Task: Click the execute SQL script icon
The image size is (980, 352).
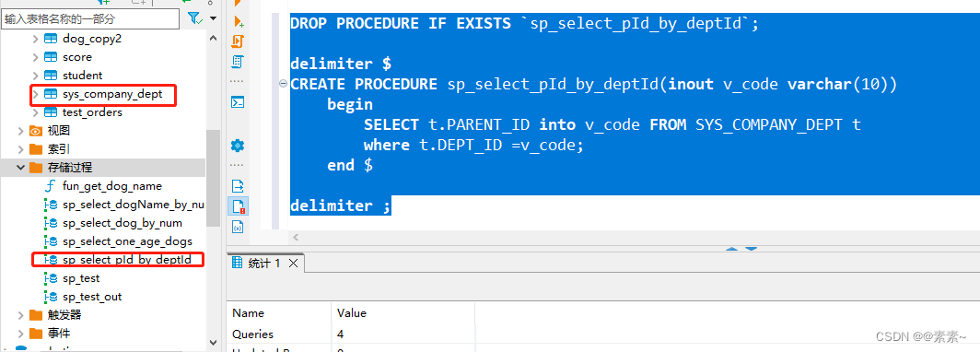Action: coord(239,41)
